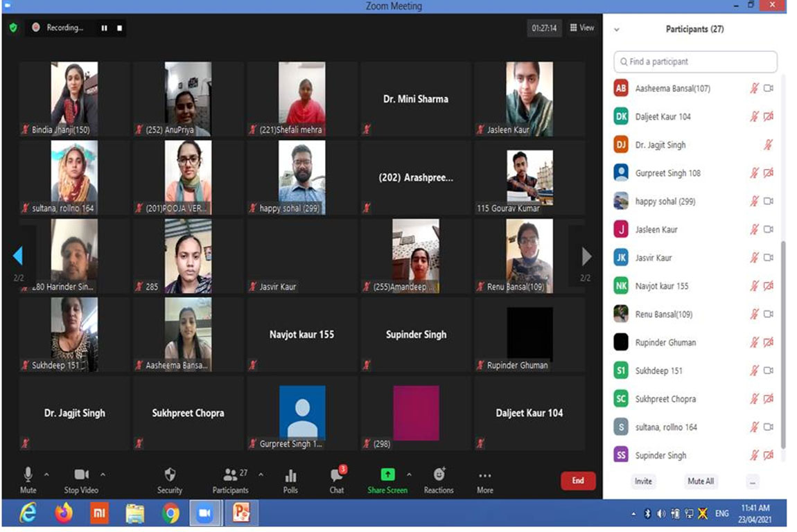Click the Mute All button

pyautogui.click(x=701, y=481)
